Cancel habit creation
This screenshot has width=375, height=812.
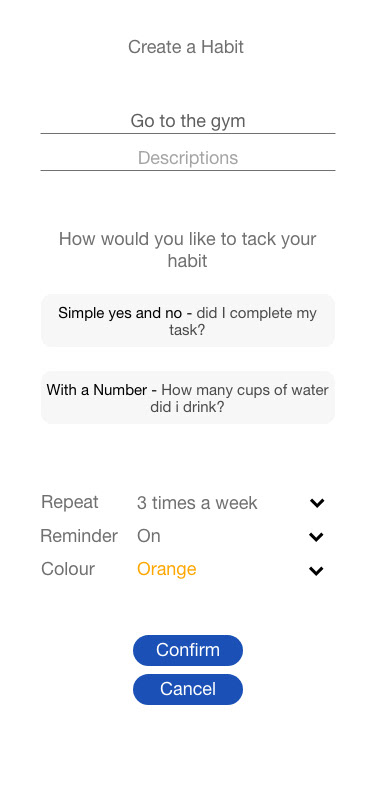pyautogui.click(x=188, y=689)
